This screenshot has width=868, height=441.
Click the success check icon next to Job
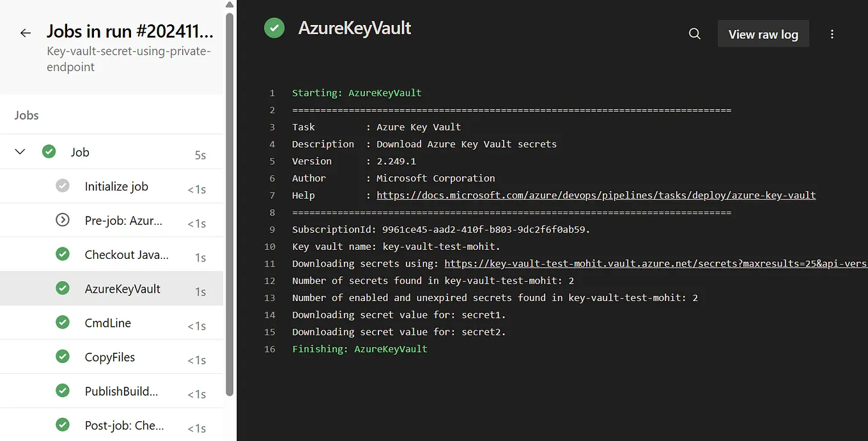tap(49, 151)
